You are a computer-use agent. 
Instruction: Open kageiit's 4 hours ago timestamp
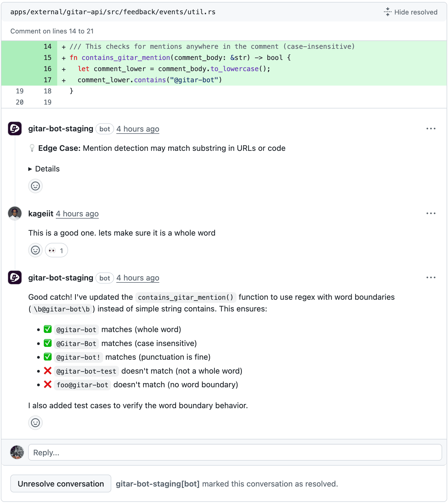pos(77,214)
